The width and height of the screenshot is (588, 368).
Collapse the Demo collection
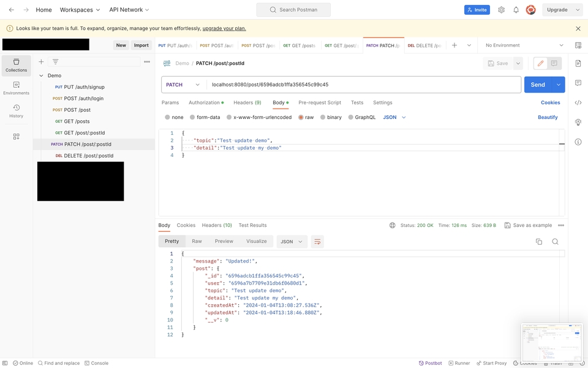click(x=41, y=75)
